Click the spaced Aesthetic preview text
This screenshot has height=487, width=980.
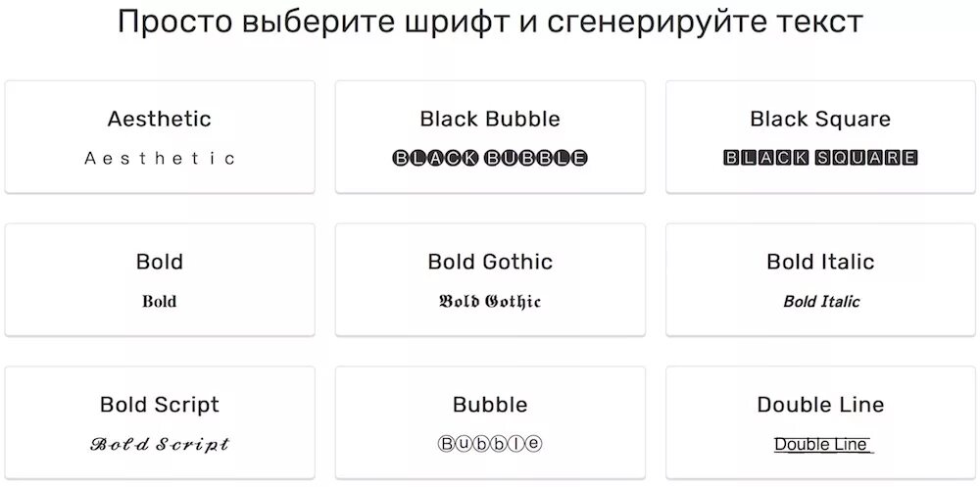[160, 158]
